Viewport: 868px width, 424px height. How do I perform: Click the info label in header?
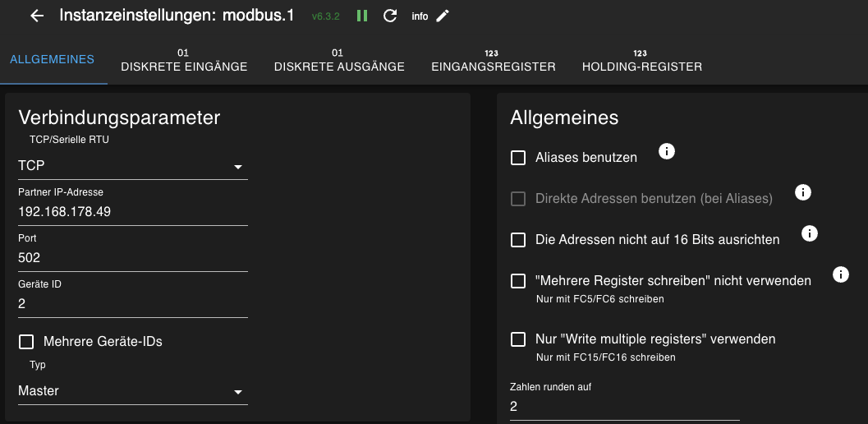(420, 16)
